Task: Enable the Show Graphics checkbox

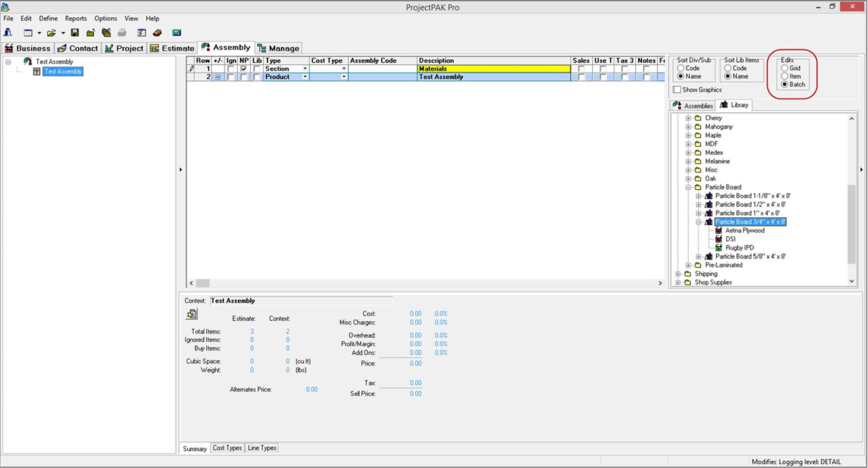Action: (677, 90)
